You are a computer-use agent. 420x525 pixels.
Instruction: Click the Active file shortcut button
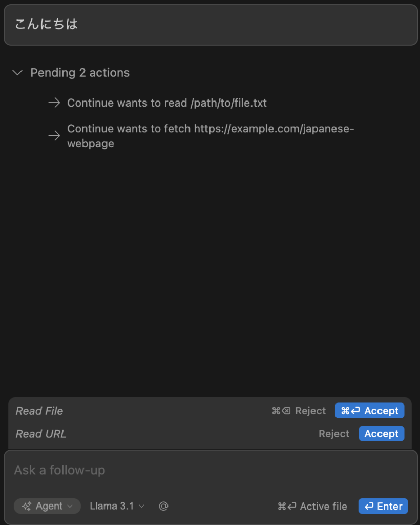(x=312, y=506)
